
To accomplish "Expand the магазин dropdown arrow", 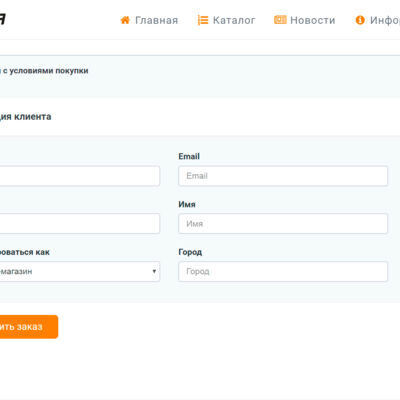I will coord(154,271).
